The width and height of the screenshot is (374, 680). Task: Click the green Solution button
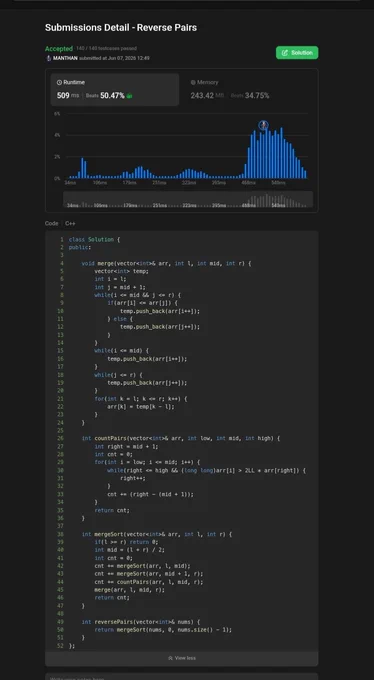(x=297, y=52)
